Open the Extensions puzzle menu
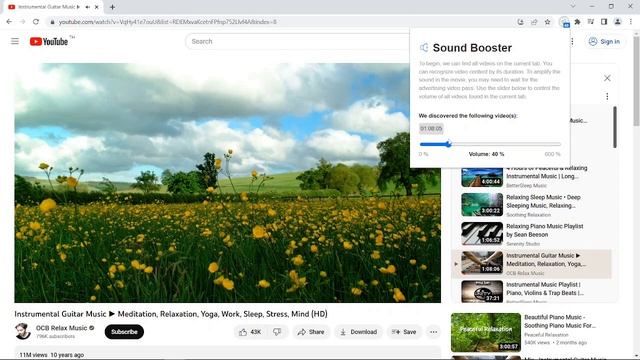Screen dimensions: 640x360 point(577,22)
